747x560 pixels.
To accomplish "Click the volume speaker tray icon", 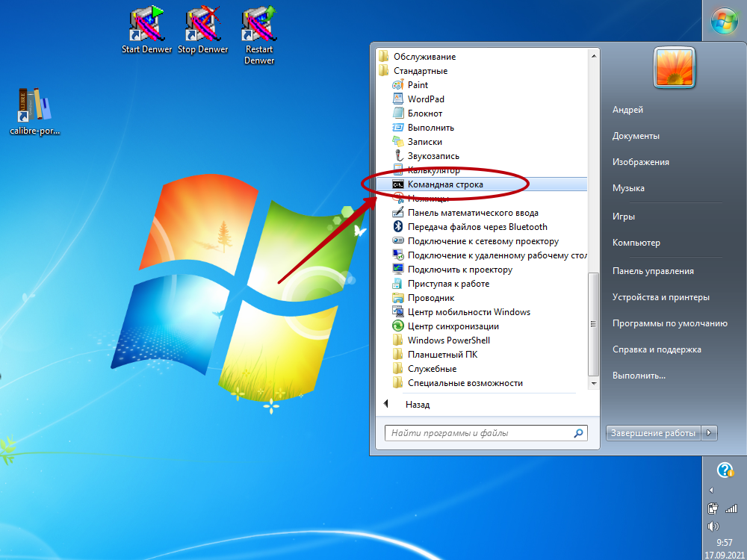I will [713, 526].
